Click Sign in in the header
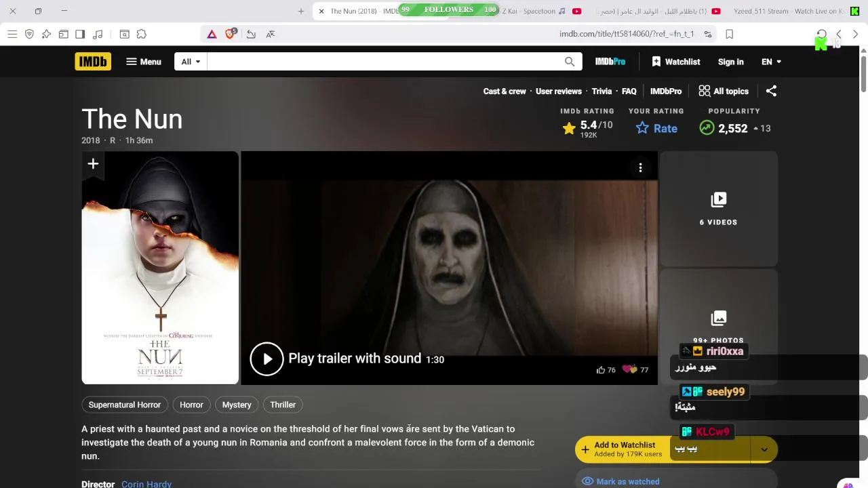Viewport: 868px width, 488px height. tap(731, 62)
